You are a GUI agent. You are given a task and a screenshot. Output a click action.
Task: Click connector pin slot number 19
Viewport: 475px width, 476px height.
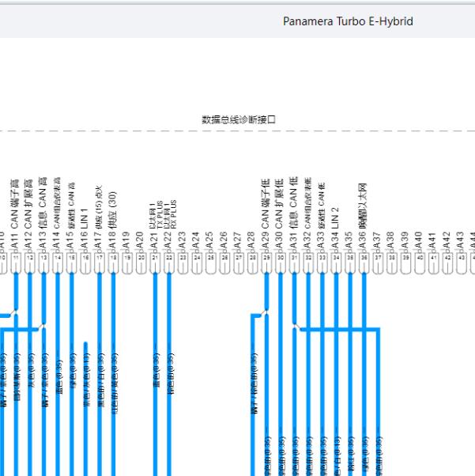(127, 262)
